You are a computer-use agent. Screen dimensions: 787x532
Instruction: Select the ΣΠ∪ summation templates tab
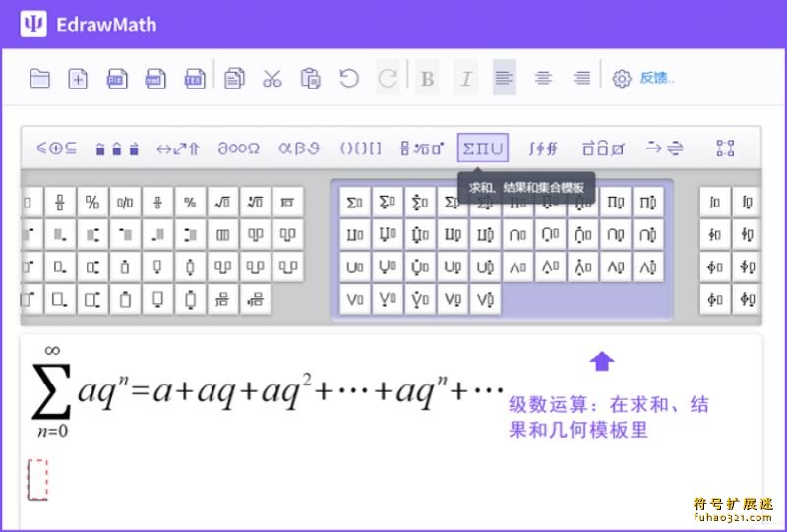[x=483, y=148]
